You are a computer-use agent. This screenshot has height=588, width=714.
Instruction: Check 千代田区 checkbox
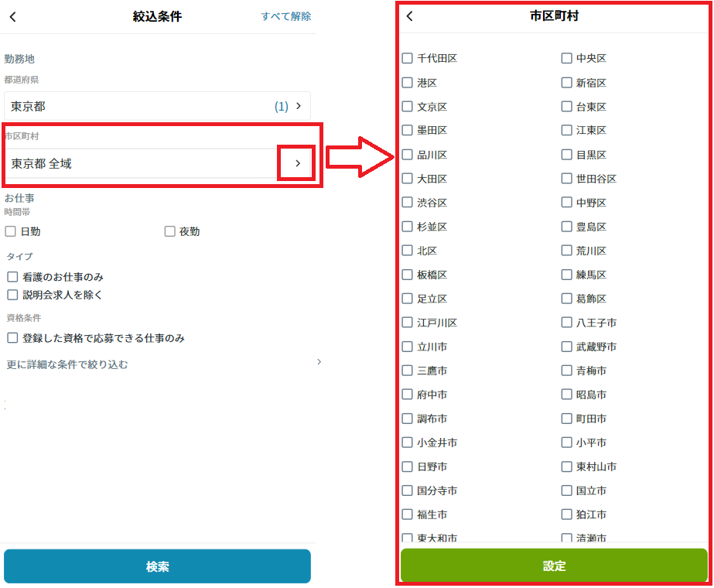407,58
